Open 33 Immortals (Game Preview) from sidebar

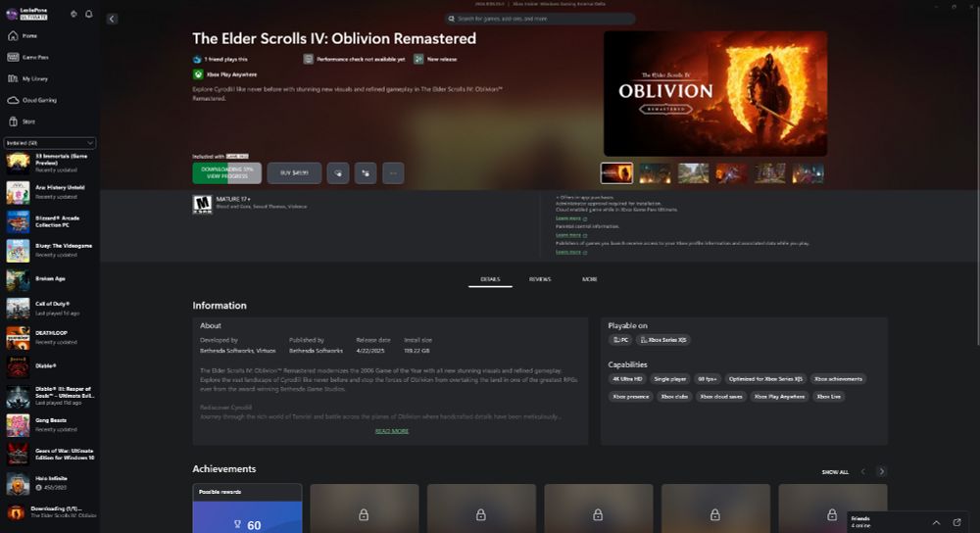point(50,163)
